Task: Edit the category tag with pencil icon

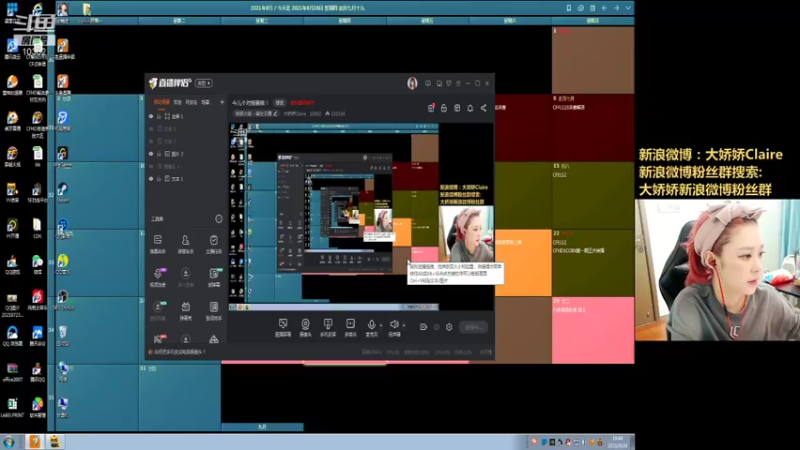Action: pos(256,113)
